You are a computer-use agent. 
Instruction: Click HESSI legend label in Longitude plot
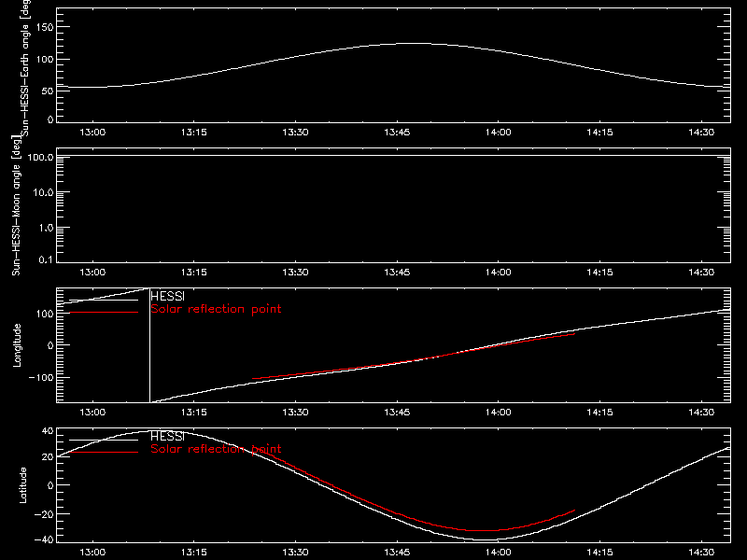(x=167, y=296)
